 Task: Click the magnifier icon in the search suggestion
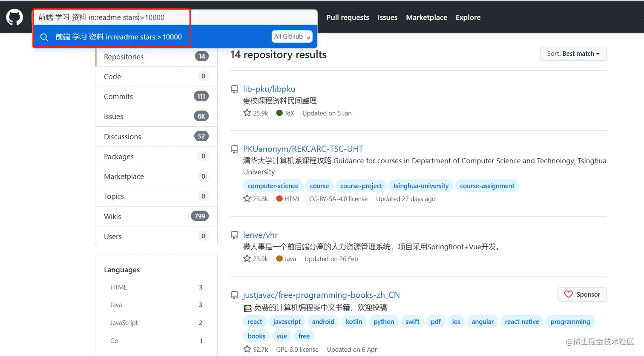[x=44, y=37]
